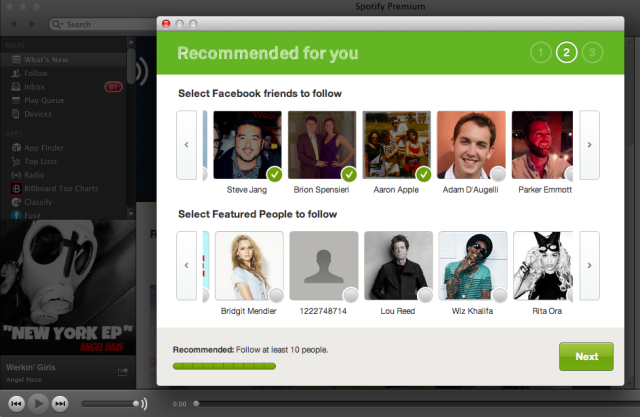Click the Fuse app icon

click(16, 215)
